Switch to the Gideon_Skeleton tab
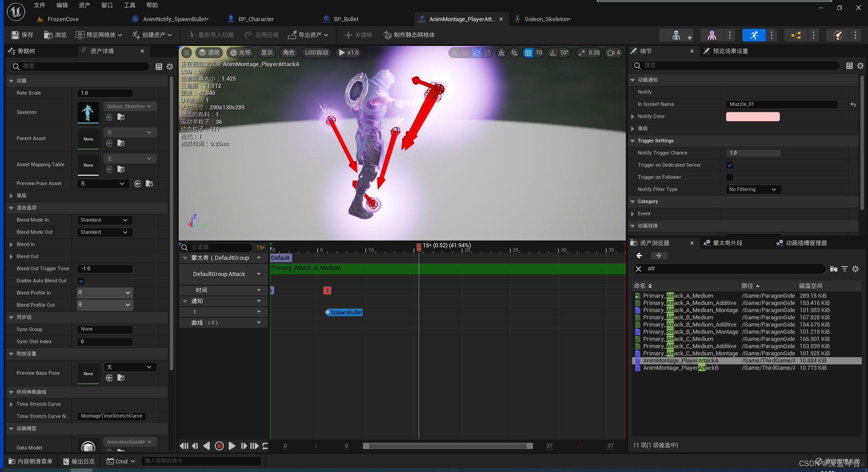868x472 pixels. [x=547, y=19]
